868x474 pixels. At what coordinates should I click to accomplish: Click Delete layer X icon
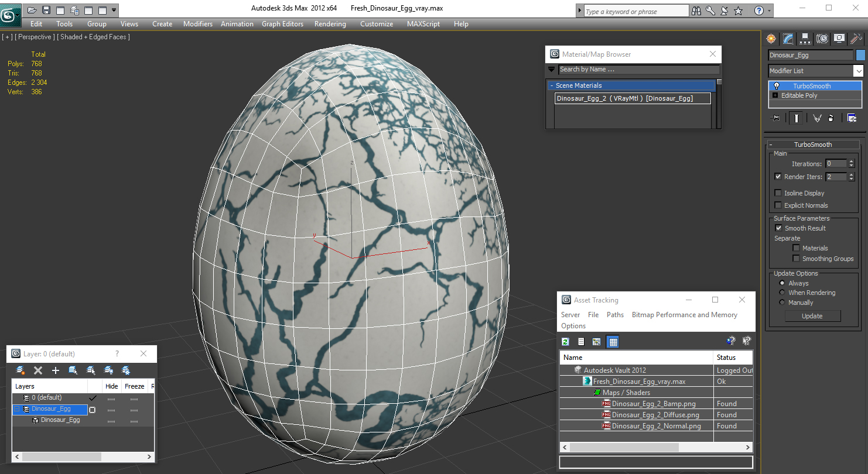click(38, 370)
